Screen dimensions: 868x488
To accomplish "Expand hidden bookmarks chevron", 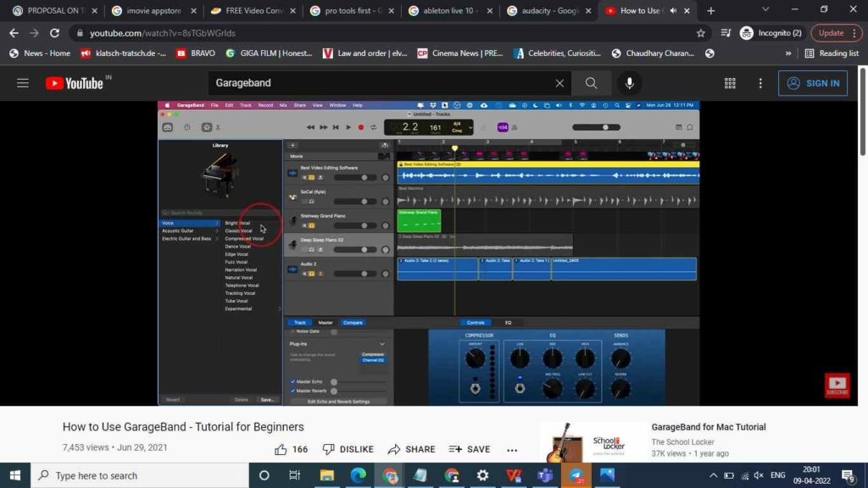I will [x=787, y=53].
